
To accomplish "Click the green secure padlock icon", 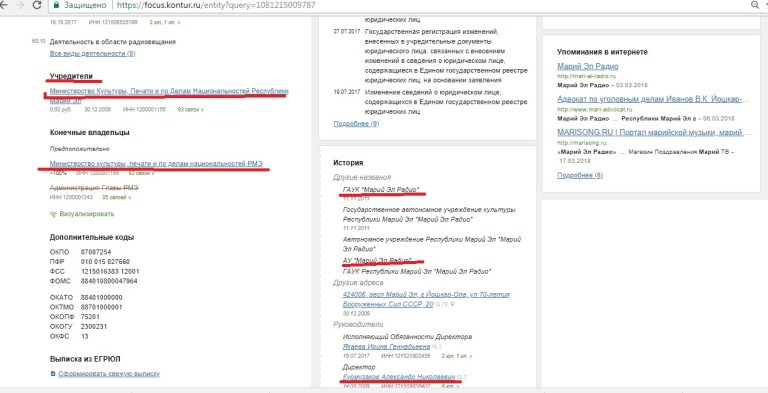I will pyautogui.click(x=56, y=5).
